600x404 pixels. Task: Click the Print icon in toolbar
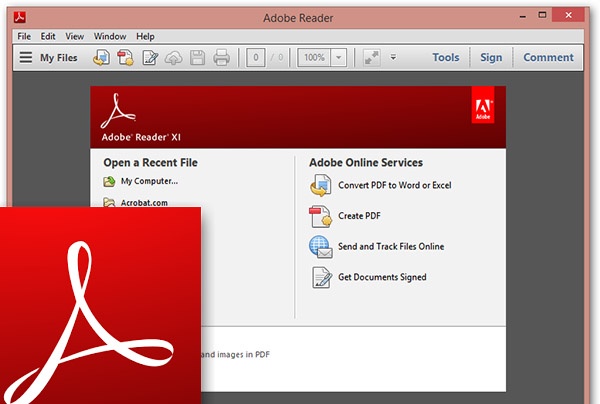point(221,58)
